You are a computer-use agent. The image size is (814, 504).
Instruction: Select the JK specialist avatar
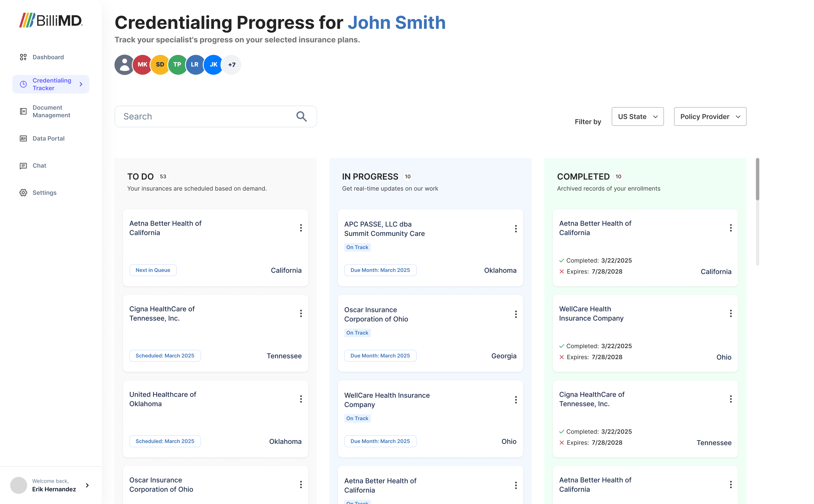point(213,65)
